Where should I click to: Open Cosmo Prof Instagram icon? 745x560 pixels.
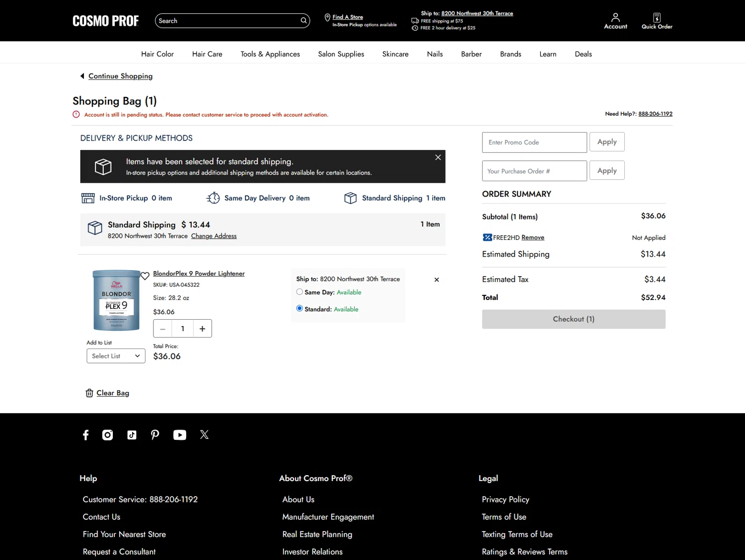tap(108, 435)
